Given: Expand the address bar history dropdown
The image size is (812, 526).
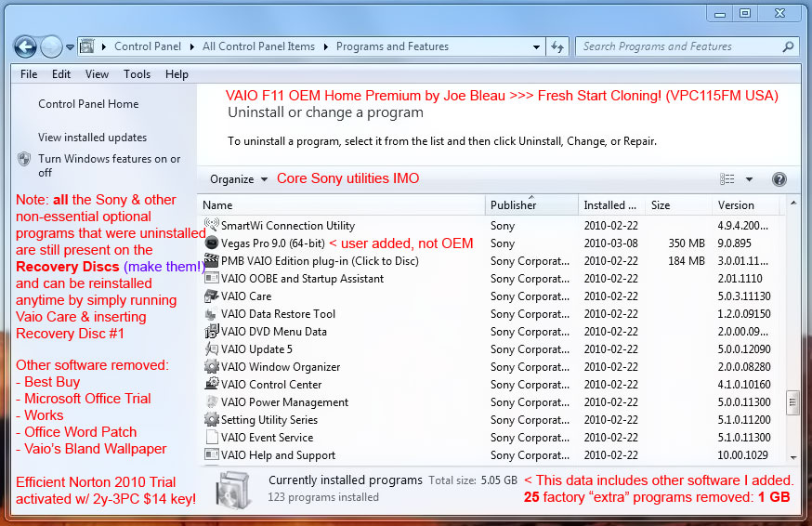Looking at the screenshot, I should 536,46.
